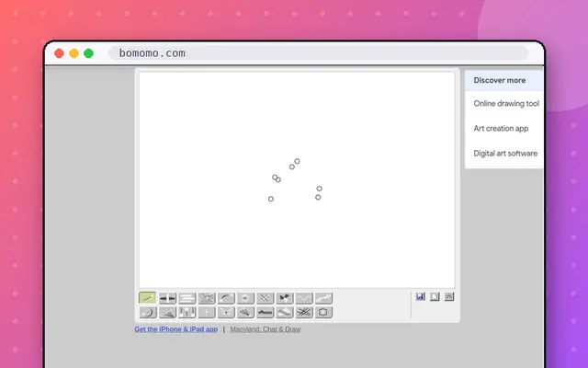Open the Art creation app suggestion
The image size is (588, 368).
tap(501, 129)
